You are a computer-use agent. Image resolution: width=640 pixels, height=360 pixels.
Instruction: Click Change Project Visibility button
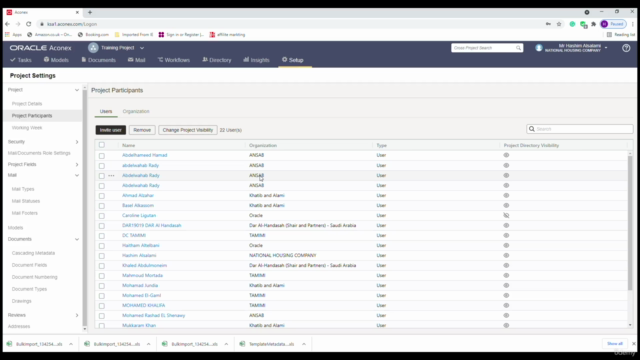pos(188,130)
